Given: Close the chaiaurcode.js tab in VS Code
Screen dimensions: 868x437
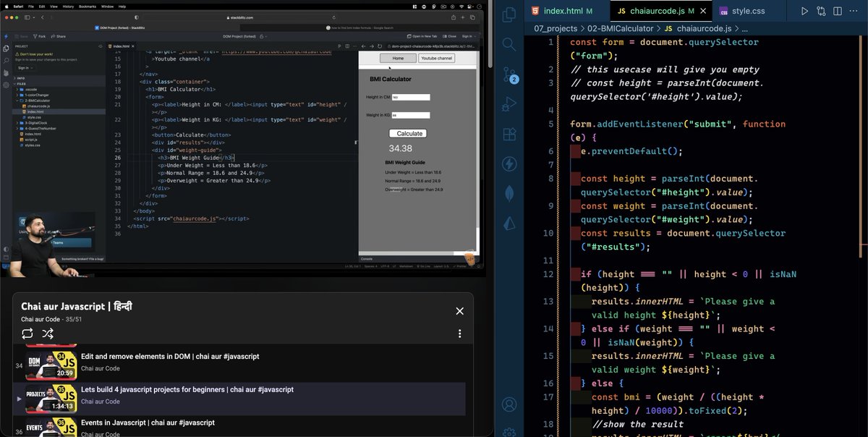Looking at the screenshot, I should click(x=703, y=12).
